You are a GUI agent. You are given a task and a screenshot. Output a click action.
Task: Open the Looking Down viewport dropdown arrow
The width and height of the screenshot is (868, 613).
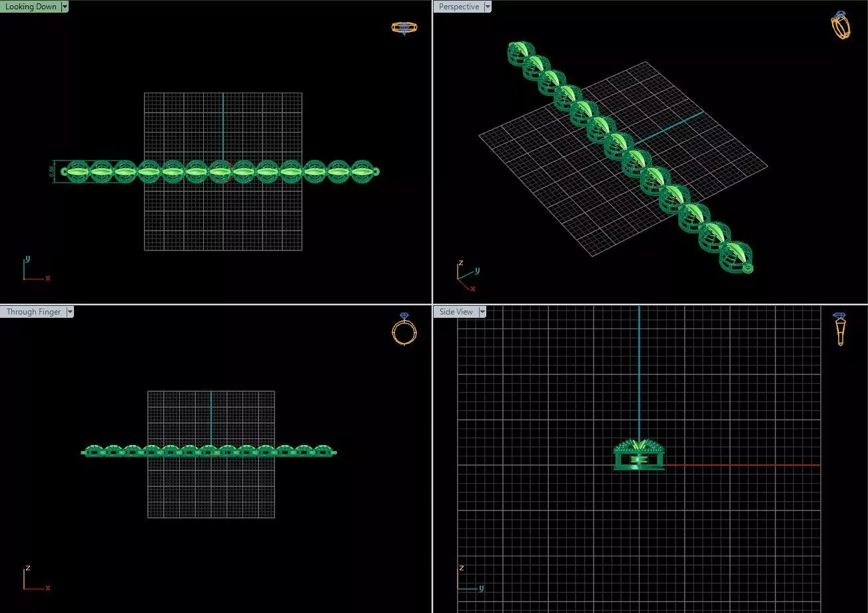pyautogui.click(x=65, y=7)
